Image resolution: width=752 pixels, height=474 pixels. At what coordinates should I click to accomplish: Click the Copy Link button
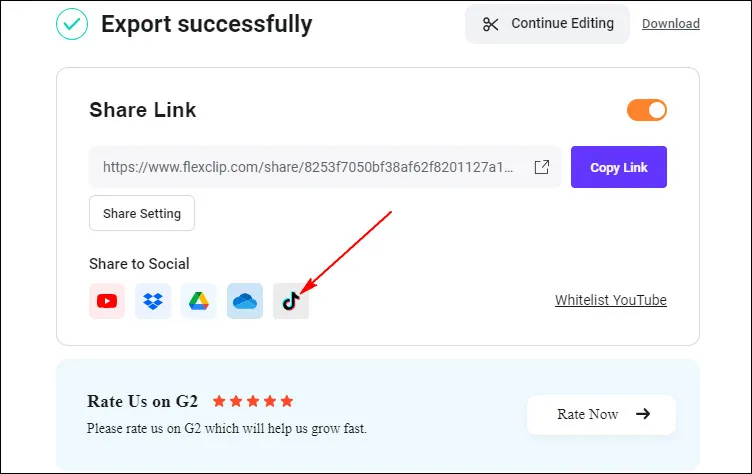point(619,167)
